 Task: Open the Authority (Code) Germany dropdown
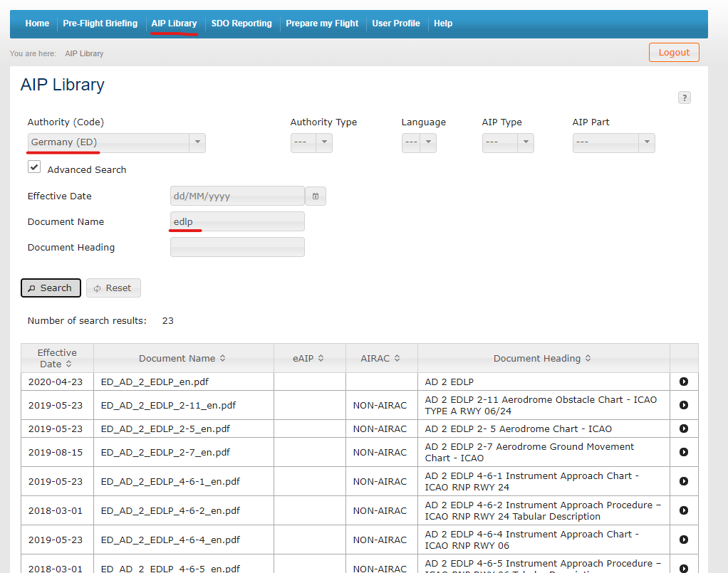tap(117, 142)
